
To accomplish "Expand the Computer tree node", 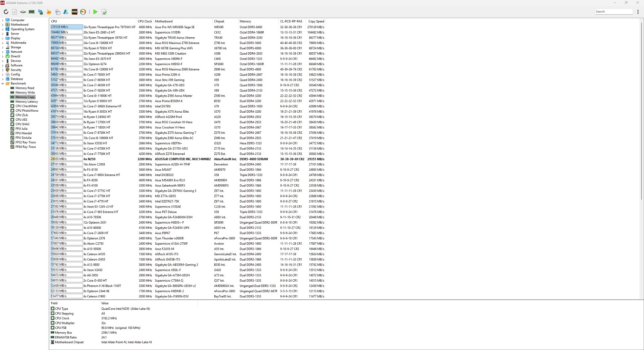I will (3, 20).
